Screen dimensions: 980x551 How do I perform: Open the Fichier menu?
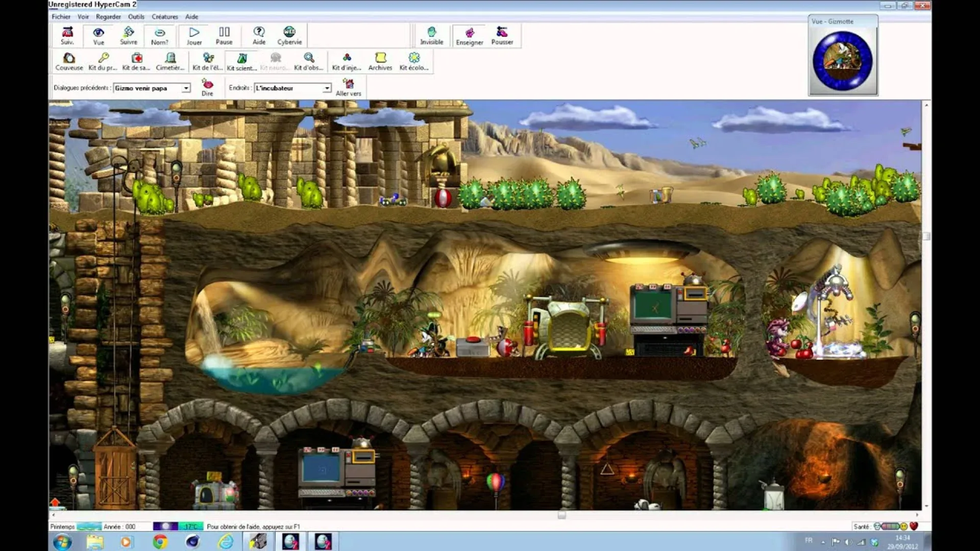pos(61,16)
